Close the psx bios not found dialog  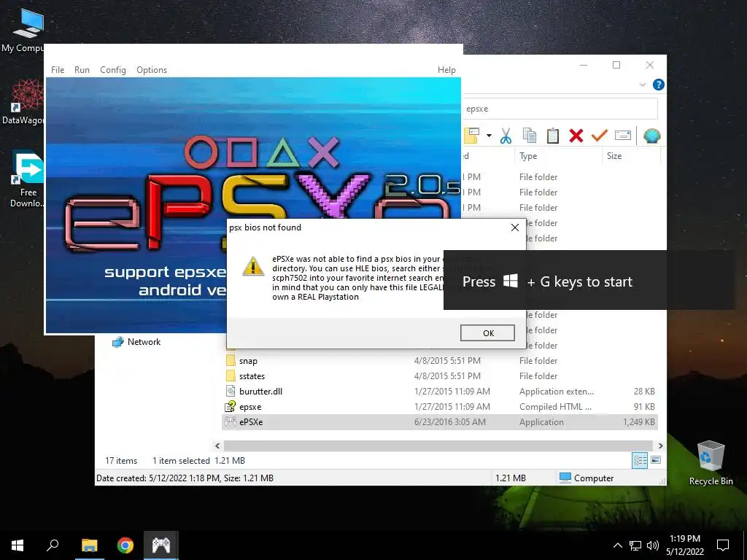pyautogui.click(x=514, y=227)
